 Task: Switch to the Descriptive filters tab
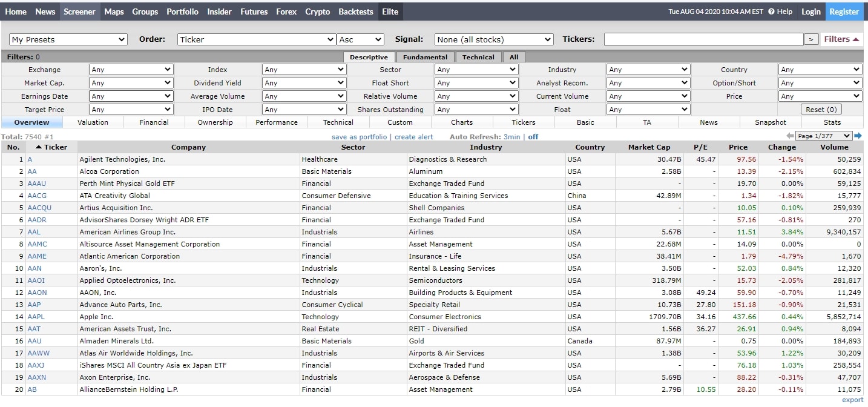(369, 57)
